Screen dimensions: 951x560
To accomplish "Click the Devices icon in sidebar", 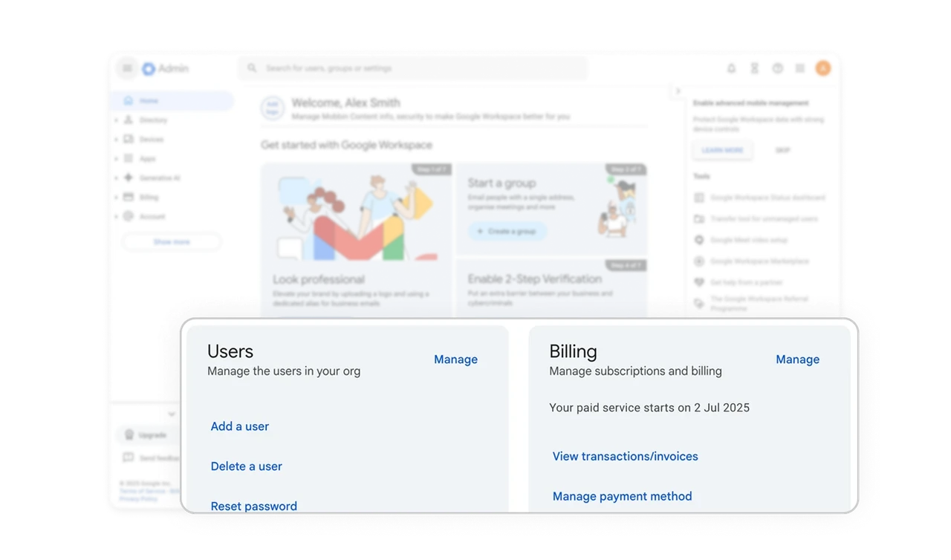I will coord(129,139).
